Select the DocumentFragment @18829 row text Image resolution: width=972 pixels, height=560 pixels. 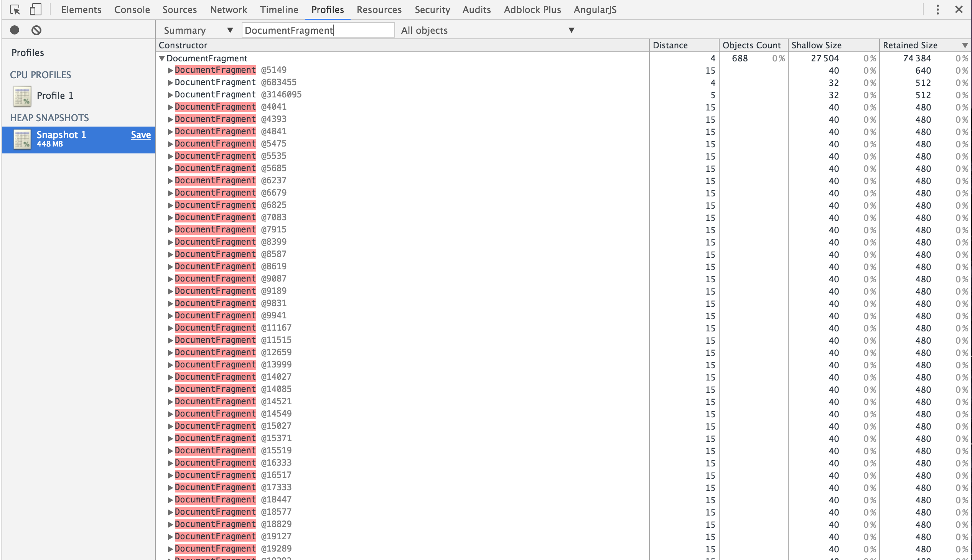point(233,524)
